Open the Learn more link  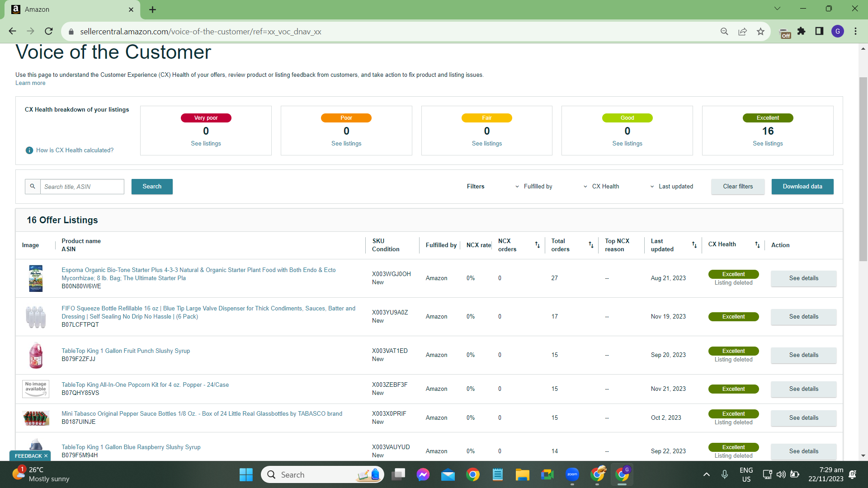[x=30, y=83]
